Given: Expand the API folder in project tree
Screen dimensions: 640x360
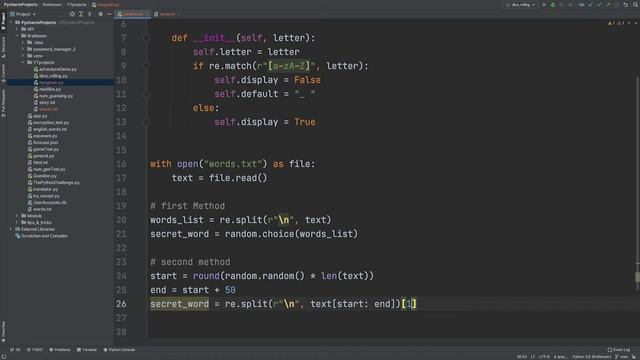Looking at the screenshot, I should [17, 29].
